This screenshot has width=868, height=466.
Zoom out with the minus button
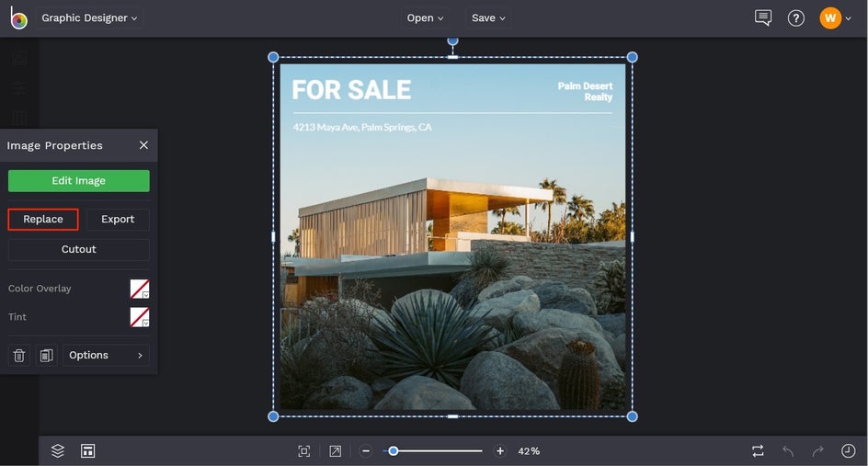click(365, 451)
